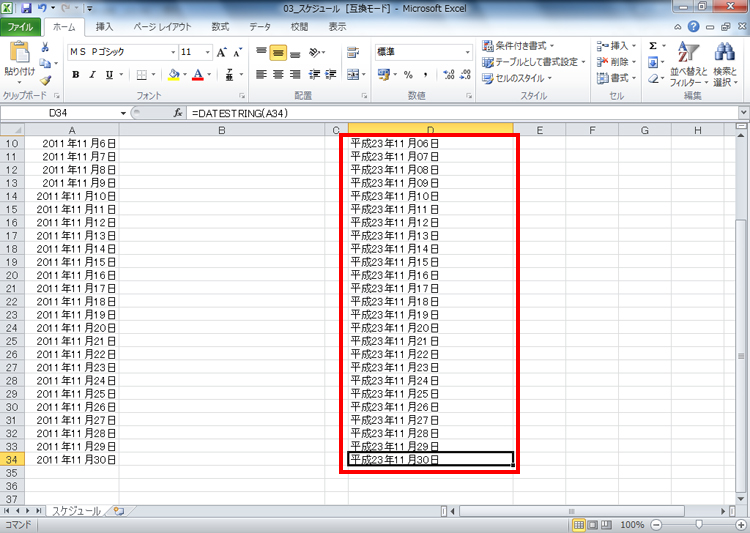750x533 pixels.
Task: Toggle Bold formatting
Action: [76, 75]
